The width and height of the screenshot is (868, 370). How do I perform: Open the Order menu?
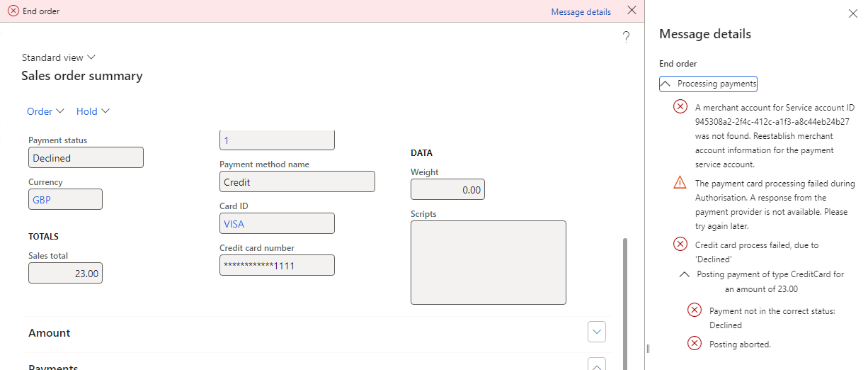point(46,111)
